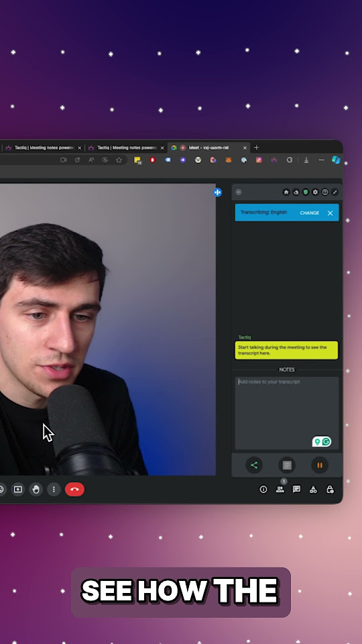Open a new browser tab with plus
Image resolution: width=362 pixels, height=644 pixels.
[x=257, y=148]
